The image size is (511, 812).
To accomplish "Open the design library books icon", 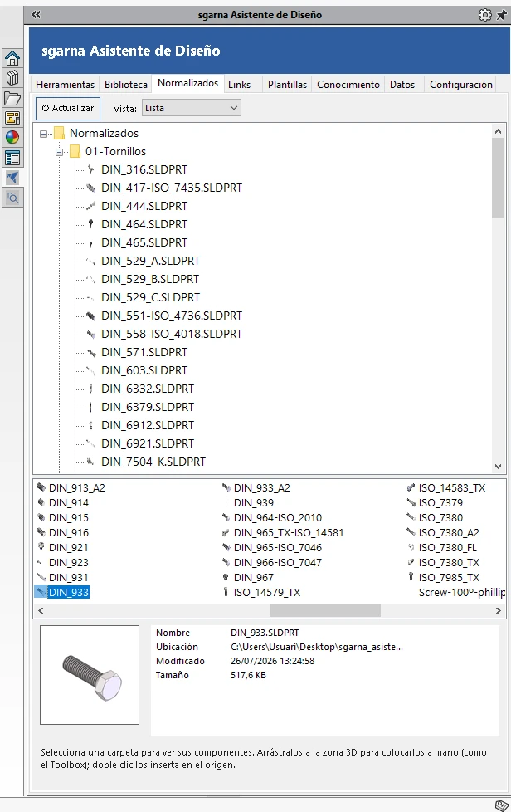I will tap(12, 78).
